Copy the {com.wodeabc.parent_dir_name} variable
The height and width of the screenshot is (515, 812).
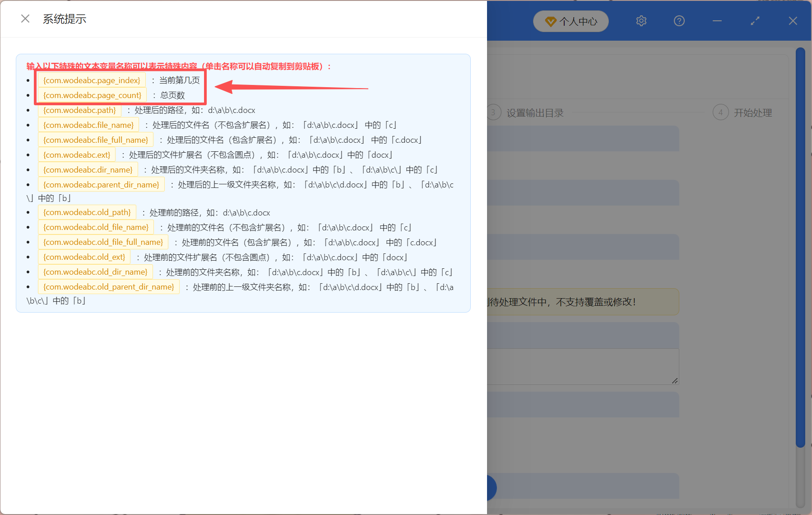(101, 184)
